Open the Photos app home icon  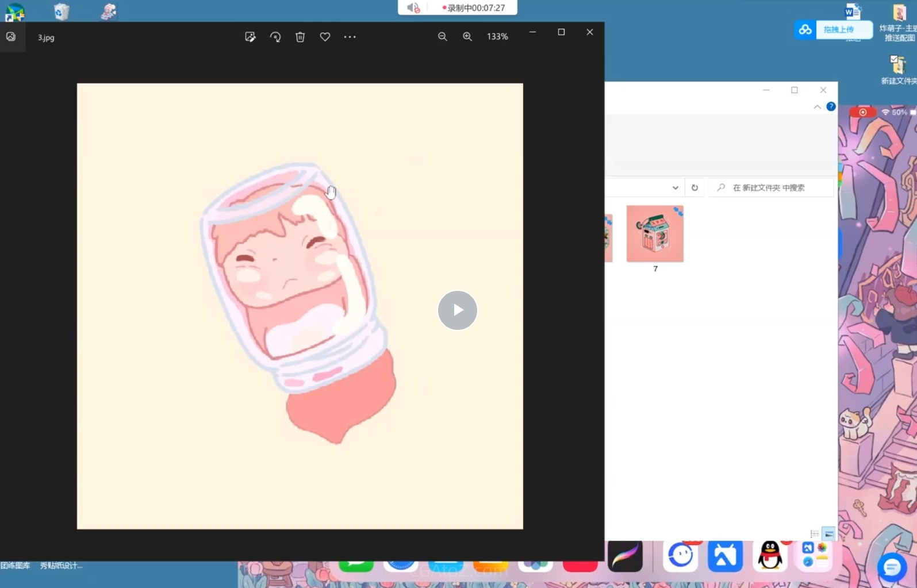[11, 37]
